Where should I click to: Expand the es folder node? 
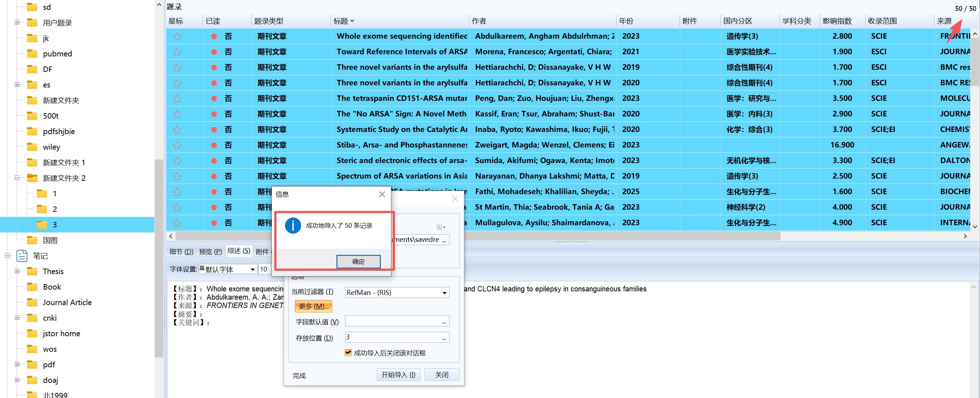(x=17, y=85)
